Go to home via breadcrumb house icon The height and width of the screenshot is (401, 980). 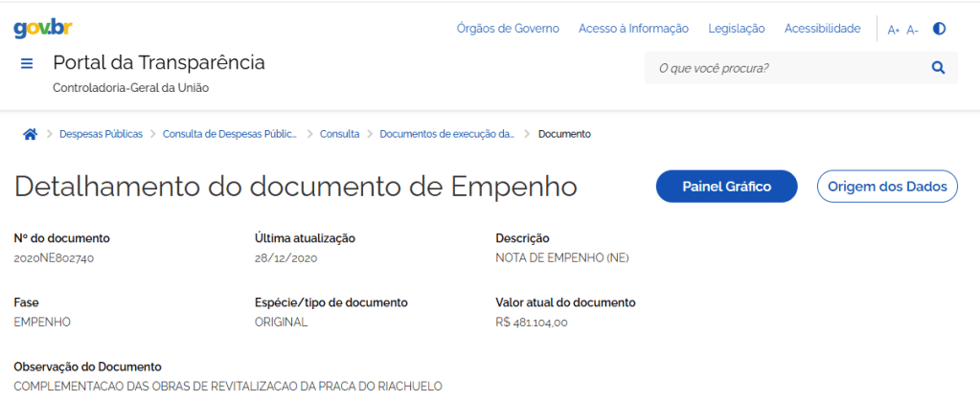(30, 134)
